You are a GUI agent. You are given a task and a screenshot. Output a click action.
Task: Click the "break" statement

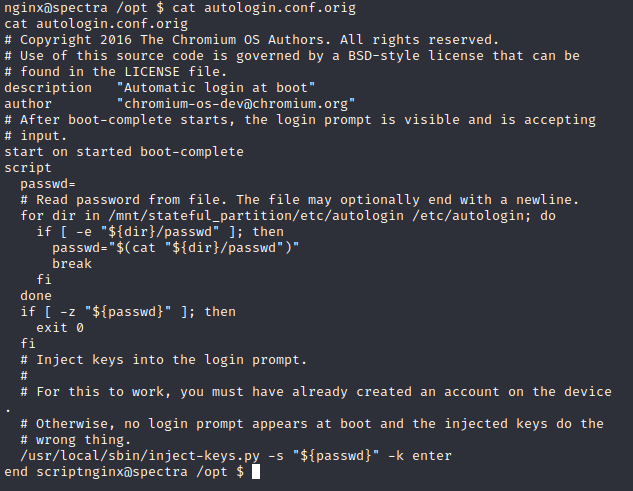[x=72, y=264]
